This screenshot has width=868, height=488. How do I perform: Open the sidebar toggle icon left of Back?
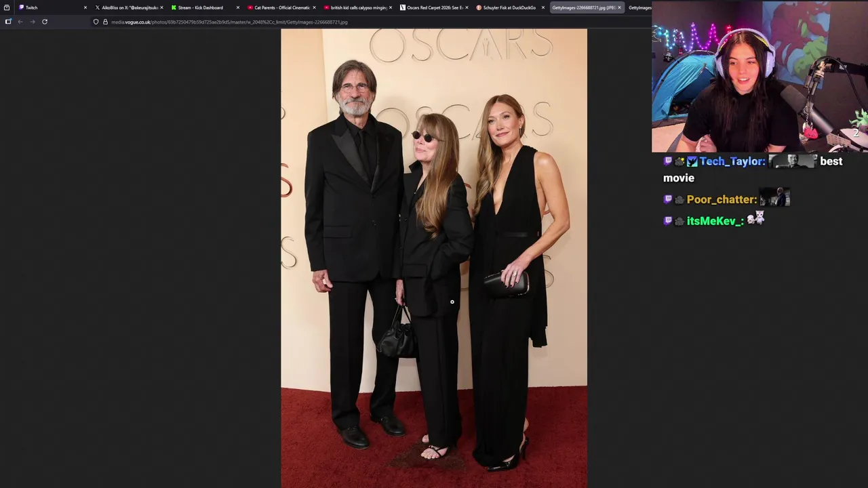click(8, 22)
